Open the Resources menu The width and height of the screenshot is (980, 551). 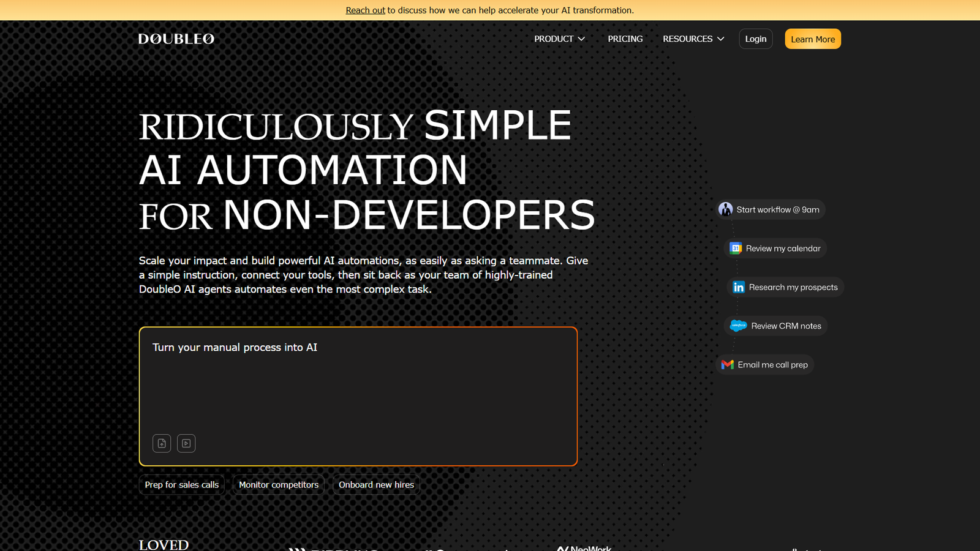[693, 39]
